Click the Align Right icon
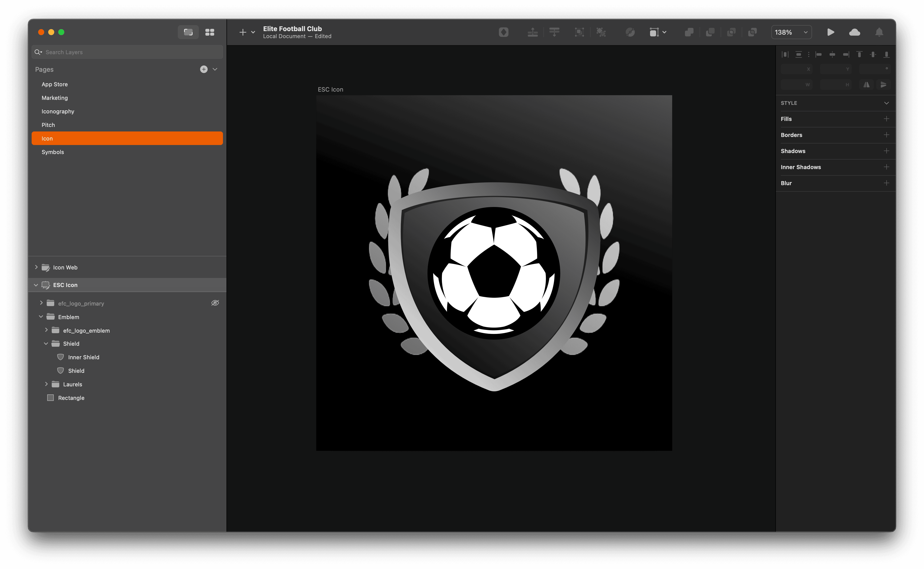 point(846,55)
